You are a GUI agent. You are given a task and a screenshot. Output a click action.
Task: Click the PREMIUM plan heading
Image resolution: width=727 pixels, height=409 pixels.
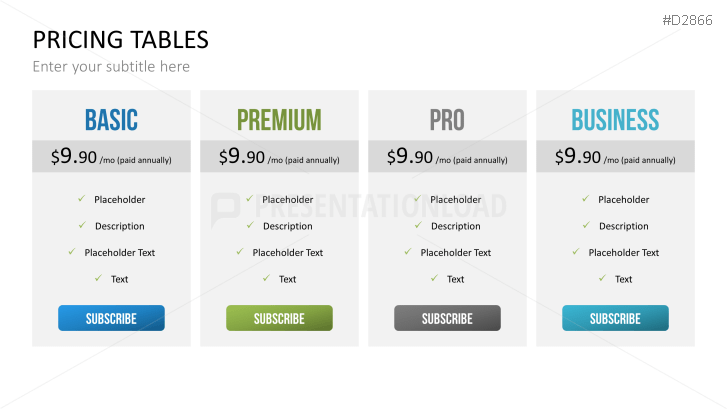[x=279, y=120]
